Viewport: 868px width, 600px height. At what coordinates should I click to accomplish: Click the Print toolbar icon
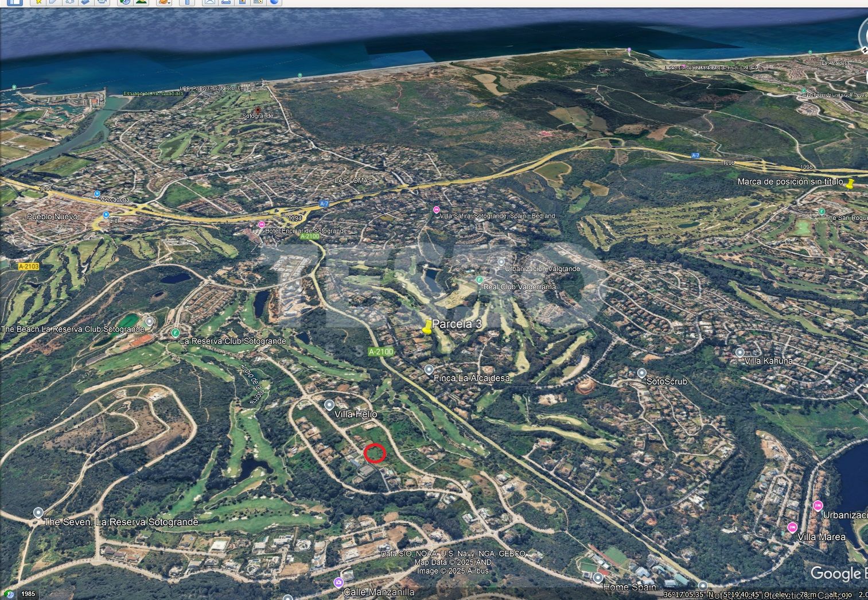click(226, 2)
